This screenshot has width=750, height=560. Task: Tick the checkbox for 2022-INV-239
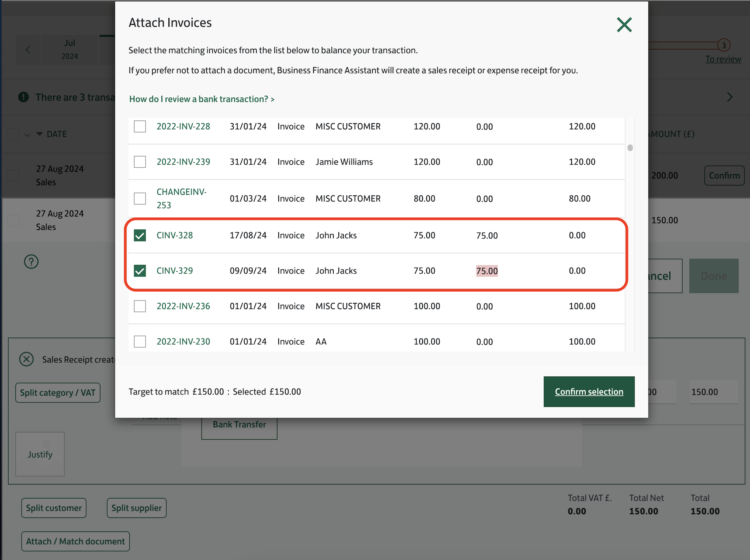pos(140,162)
